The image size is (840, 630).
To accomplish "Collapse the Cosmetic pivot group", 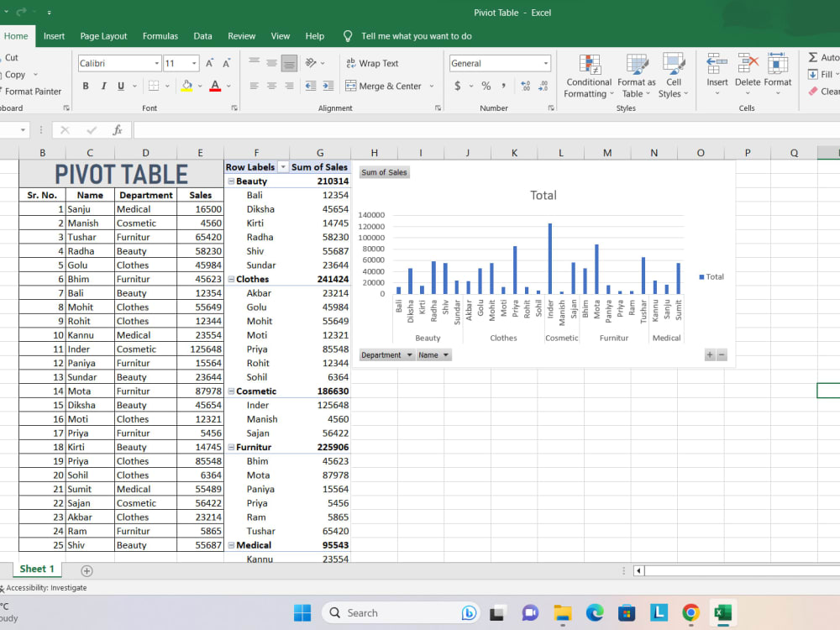I will [x=232, y=391].
